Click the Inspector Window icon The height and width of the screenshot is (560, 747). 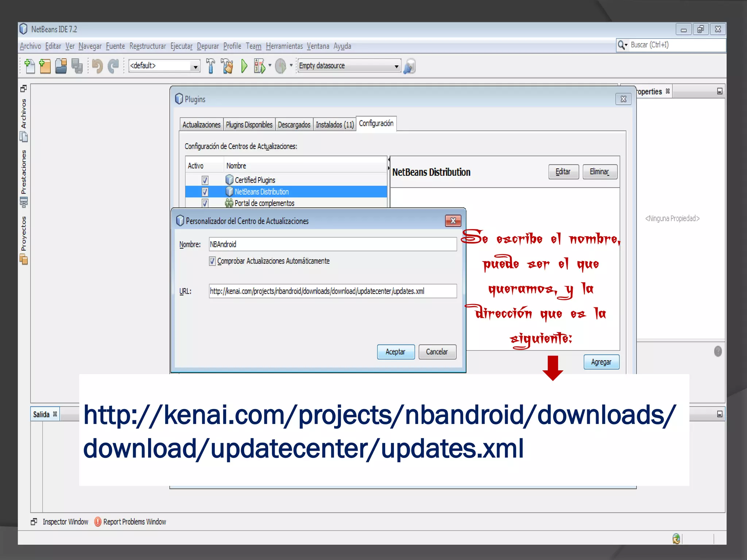click(34, 522)
